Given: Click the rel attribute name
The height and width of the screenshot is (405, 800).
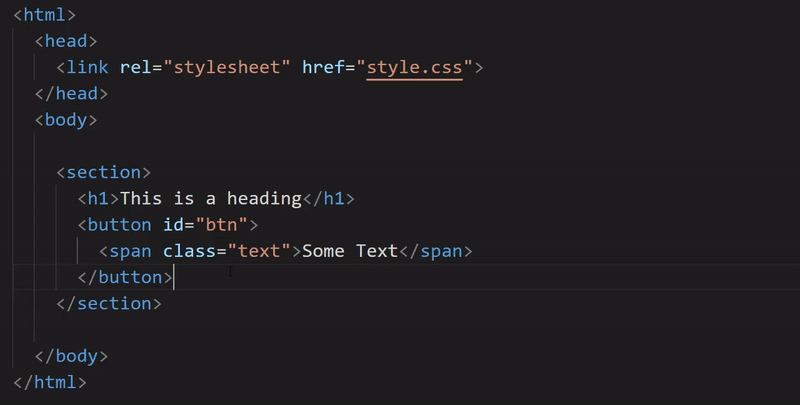Looking at the screenshot, I should tap(135, 67).
